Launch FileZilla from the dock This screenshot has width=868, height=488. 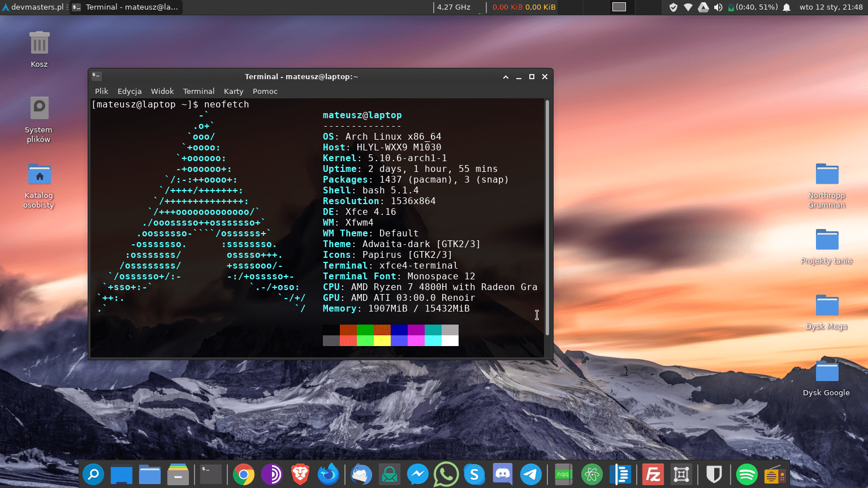(x=653, y=474)
